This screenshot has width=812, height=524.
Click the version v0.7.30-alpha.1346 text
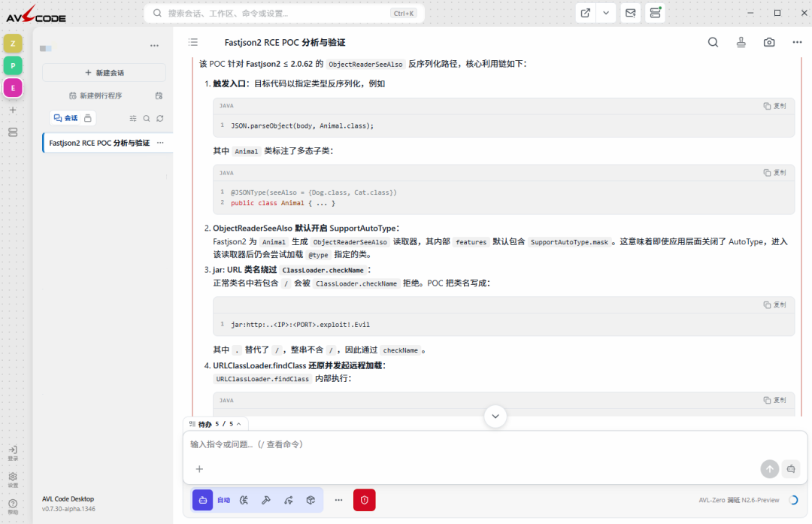tap(68, 509)
